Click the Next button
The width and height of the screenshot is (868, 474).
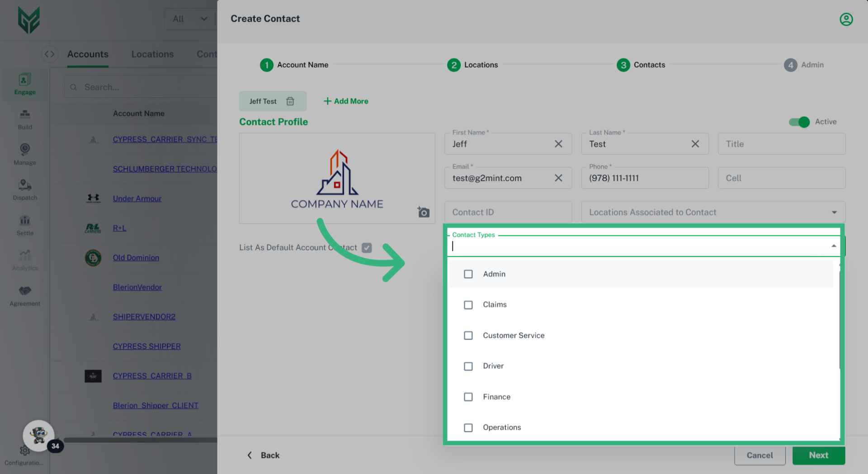[818, 455]
